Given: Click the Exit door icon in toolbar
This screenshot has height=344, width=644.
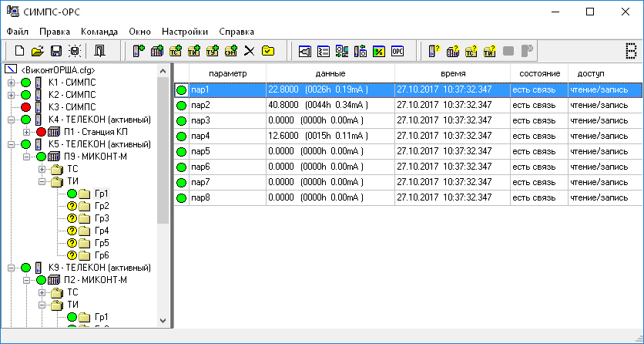Looking at the screenshot, I should 100,52.
